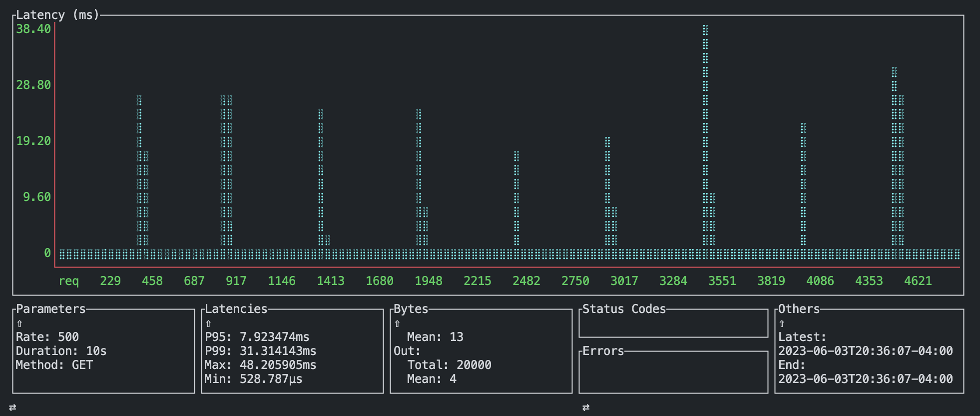Click the 'P99: 31.314143ms' latency value
The width and height of the screenshot is (980, 416).
[261, 351]
